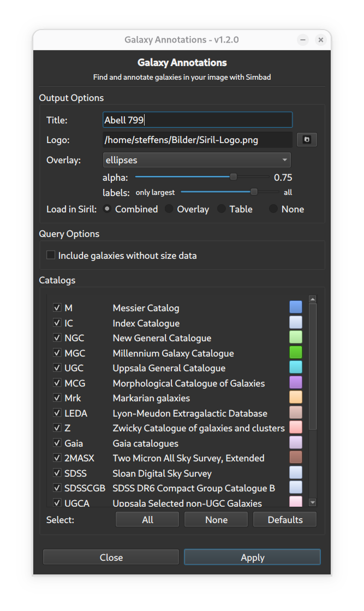Uncheck the UGC catalog checkbox
Screen dimensions: 364x611
pos(57,367)
